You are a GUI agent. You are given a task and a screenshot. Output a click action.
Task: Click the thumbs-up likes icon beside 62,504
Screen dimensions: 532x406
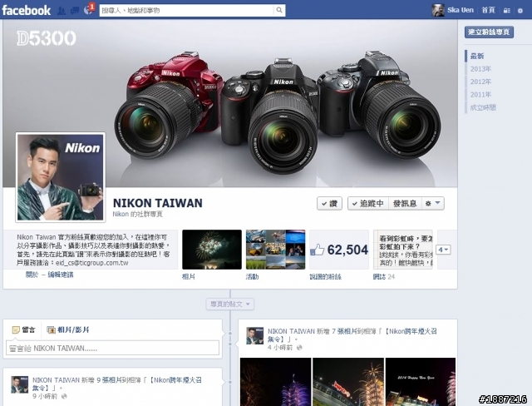tap(317, 250)
